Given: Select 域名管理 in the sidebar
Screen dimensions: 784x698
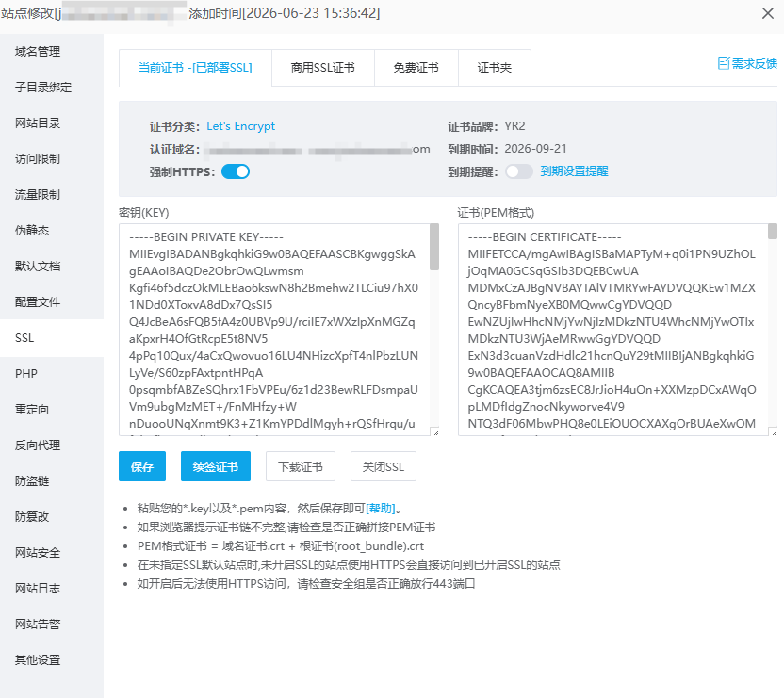Looking at the screenshot, I should [x=38, y=52].
